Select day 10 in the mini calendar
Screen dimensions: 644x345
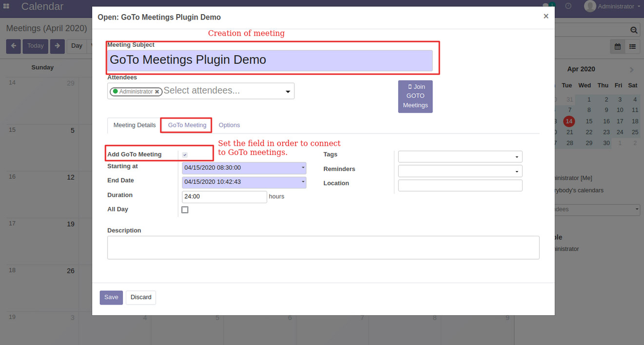(620, 110)
